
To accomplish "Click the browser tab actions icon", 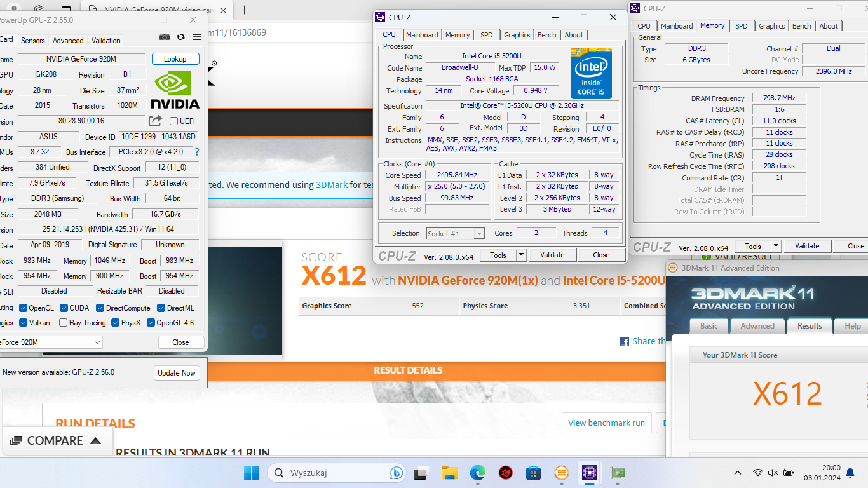I will (x=65, y=10).
